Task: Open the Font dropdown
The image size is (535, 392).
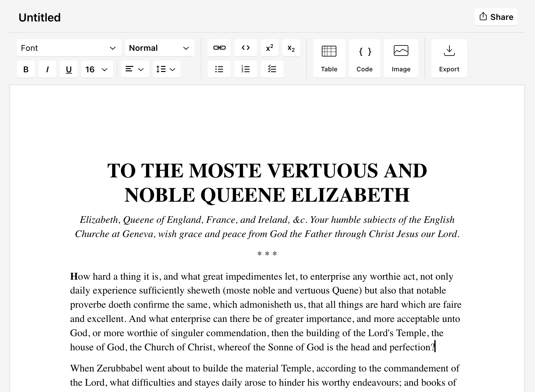Action: tap(69, 48)
